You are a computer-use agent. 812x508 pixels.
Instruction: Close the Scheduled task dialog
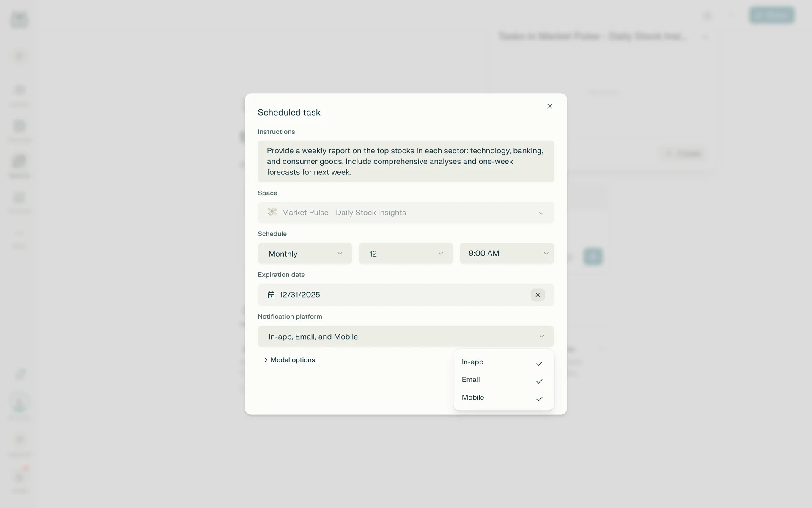point(549,106)
